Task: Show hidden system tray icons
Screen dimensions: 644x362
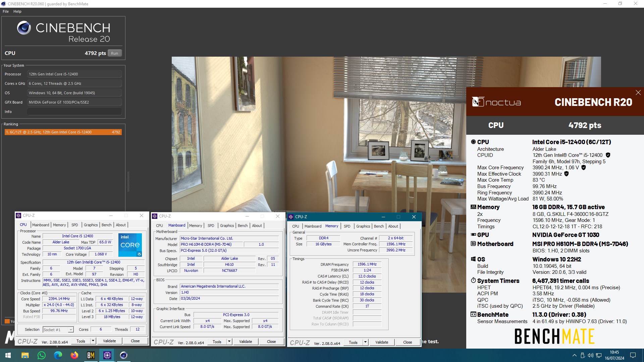Action: [575, 355]
